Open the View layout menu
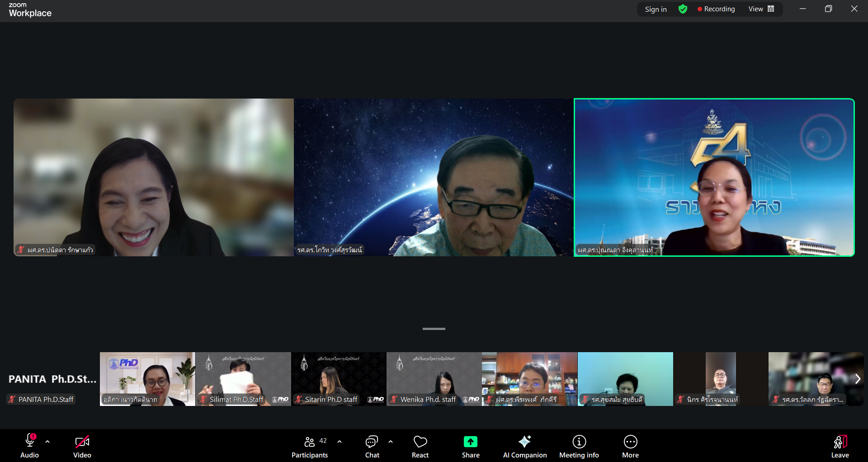868x462 pixels. [x=761, y=9]
